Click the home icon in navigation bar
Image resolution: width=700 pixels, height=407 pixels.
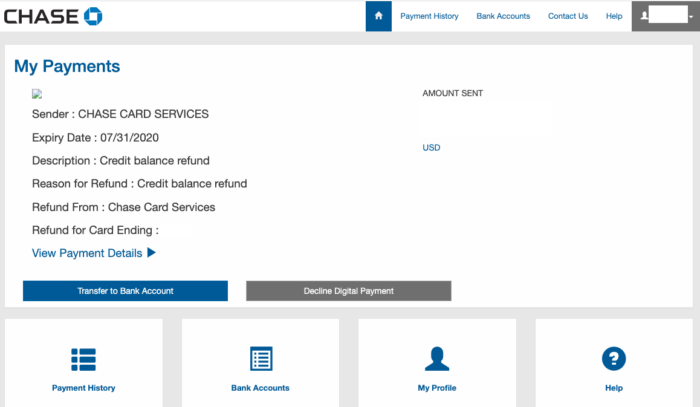click(x=379, y=16)
